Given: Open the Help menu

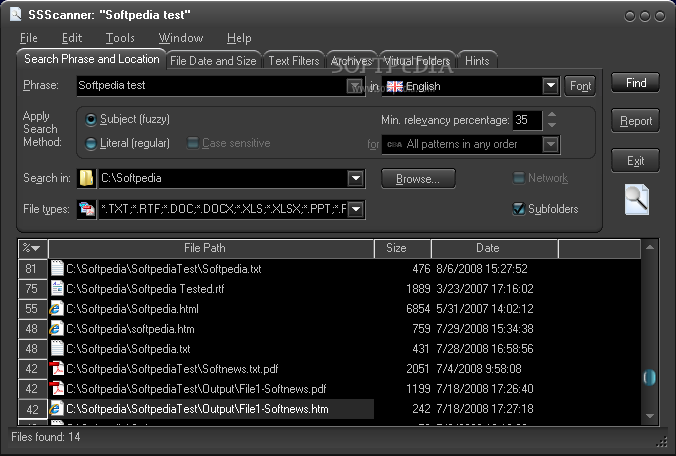Looking at the screenshot, I should coord(239,38).
